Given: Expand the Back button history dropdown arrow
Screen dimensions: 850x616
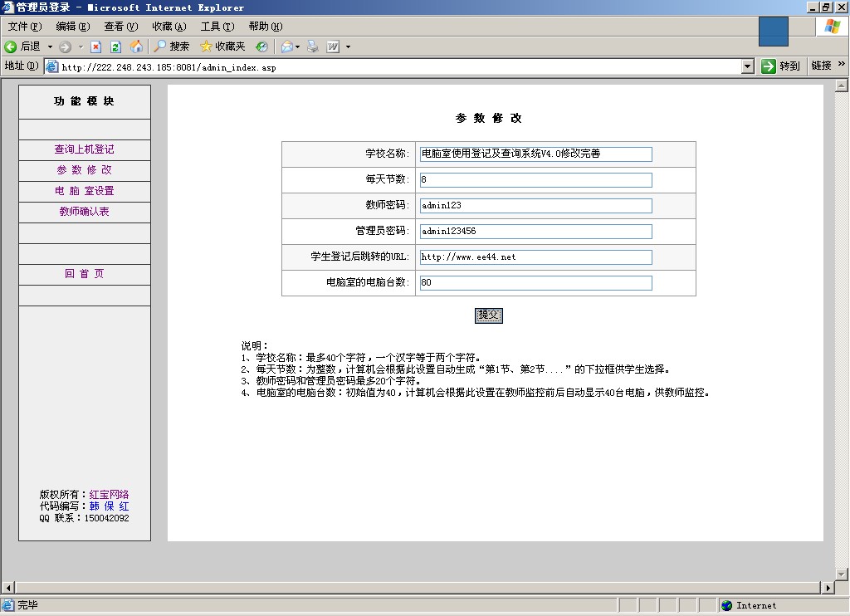Looking at the screenshot, I should [x=50, y=46].
